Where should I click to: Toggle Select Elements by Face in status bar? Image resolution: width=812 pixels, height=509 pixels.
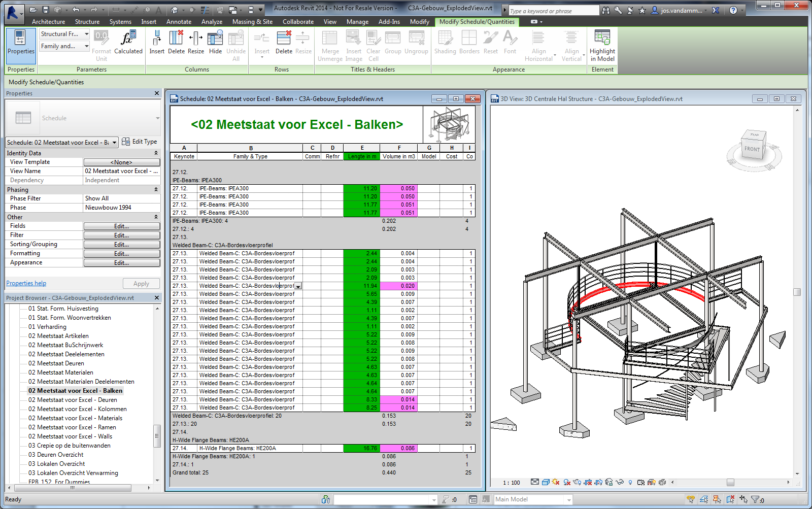[x=730, y=499]
